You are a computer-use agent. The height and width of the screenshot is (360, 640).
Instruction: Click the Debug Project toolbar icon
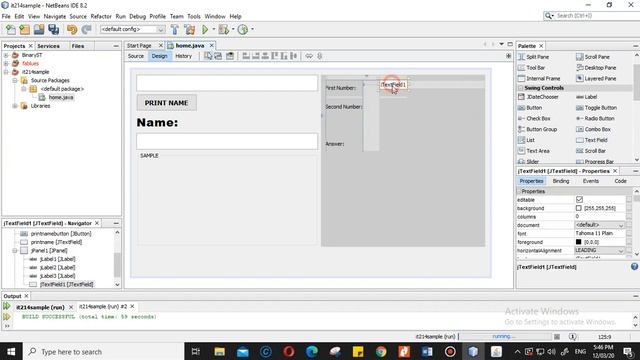coord(224,29)
